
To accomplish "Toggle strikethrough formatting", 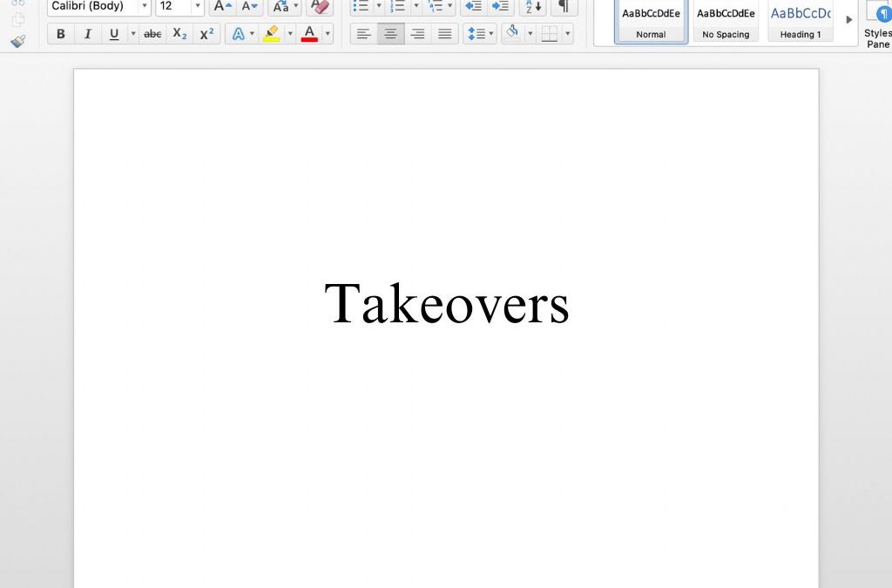I will pyautogui.click(x=152, y=34).
